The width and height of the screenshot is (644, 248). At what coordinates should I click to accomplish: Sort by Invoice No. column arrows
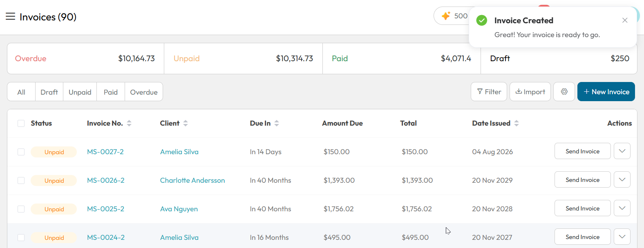click(x=129, y=123)
